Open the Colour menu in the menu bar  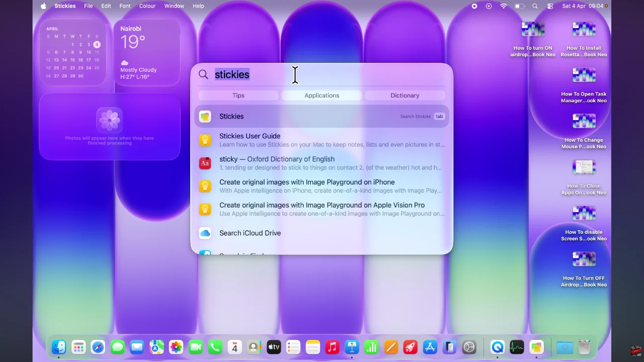[147, 6]
